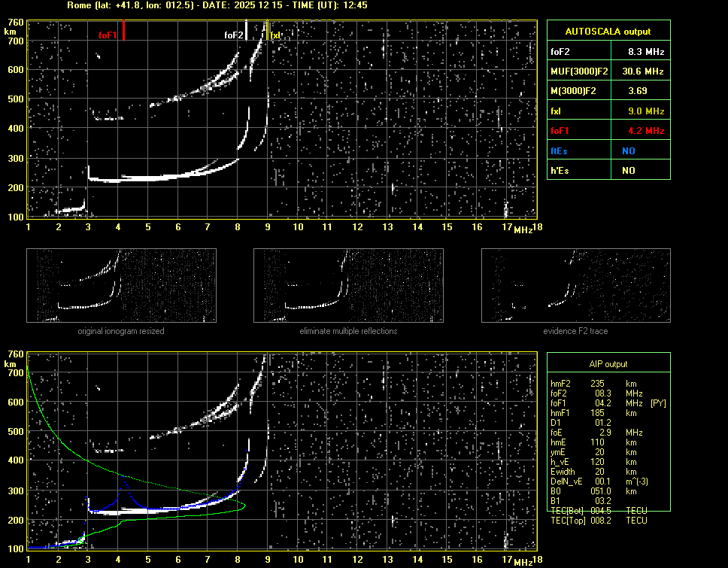Select the 'original ionogram resized' thumbnail

click(121, 284)
